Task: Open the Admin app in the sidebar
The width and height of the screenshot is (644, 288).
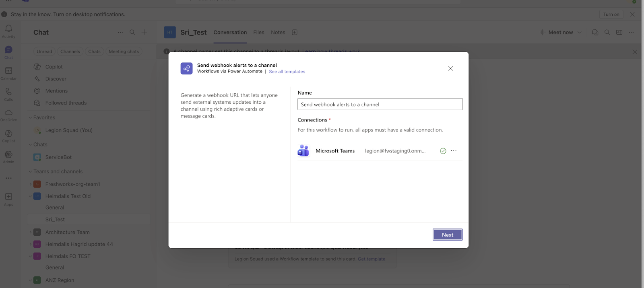Action: coord(8,157)
